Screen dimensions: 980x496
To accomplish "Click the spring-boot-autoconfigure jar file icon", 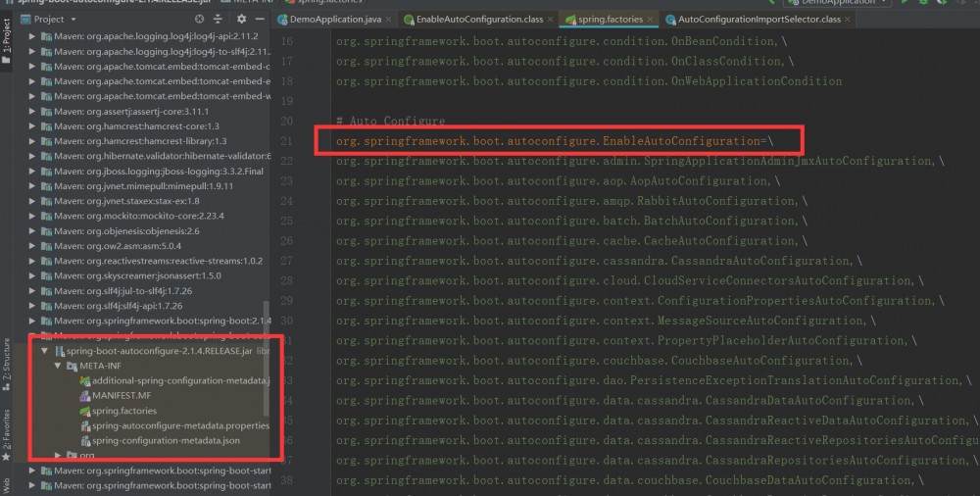I will click(x=60, y=351).
